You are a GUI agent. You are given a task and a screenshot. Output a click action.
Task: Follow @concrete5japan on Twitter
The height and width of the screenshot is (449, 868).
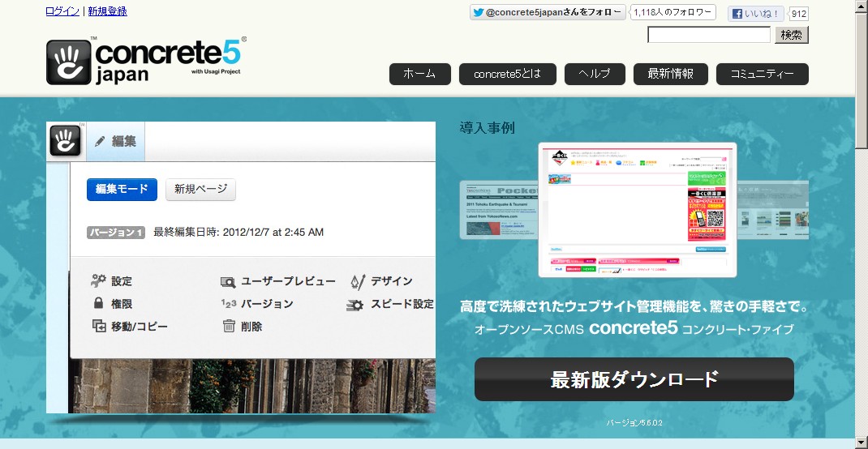548,13
